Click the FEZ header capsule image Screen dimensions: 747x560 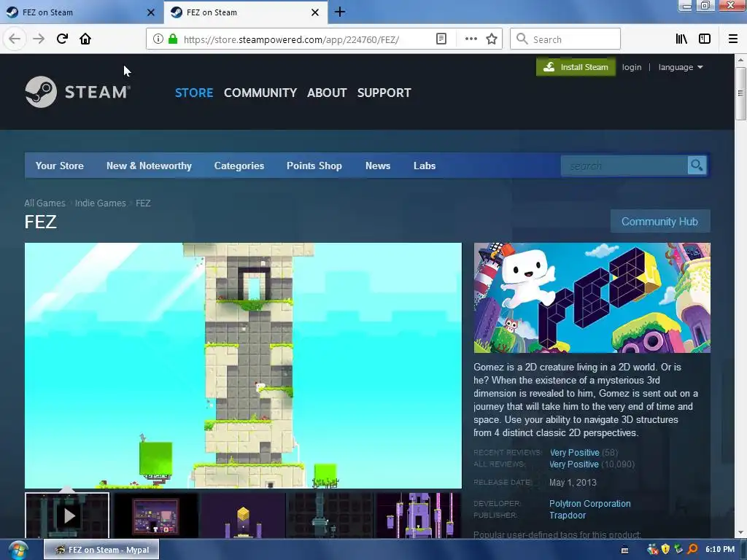coord(592,298)
